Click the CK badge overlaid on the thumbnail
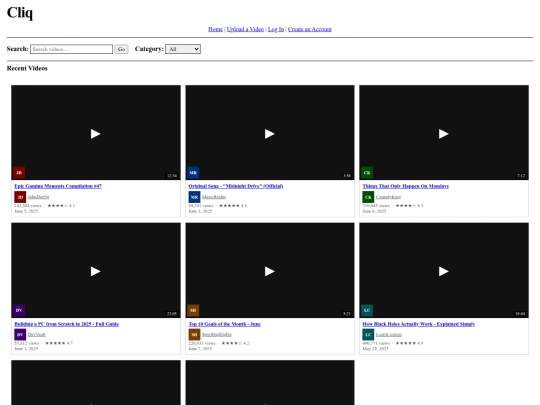The image size is (540, 405). tap(367, 173)
